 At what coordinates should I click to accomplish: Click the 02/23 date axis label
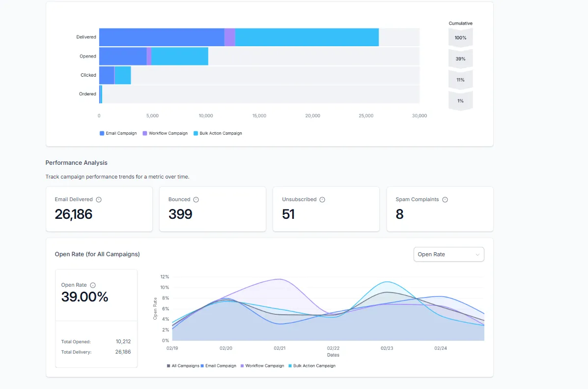coord(387,349)
